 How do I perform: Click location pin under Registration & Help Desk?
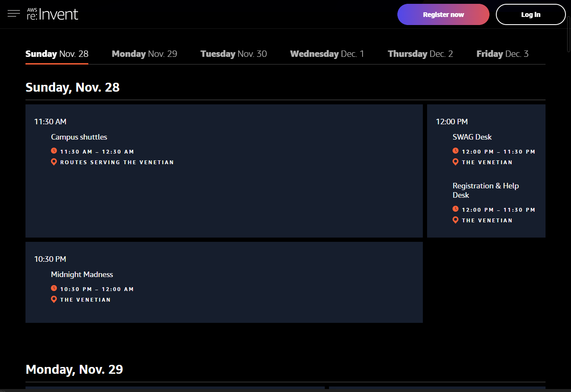(x=456, y=220)
